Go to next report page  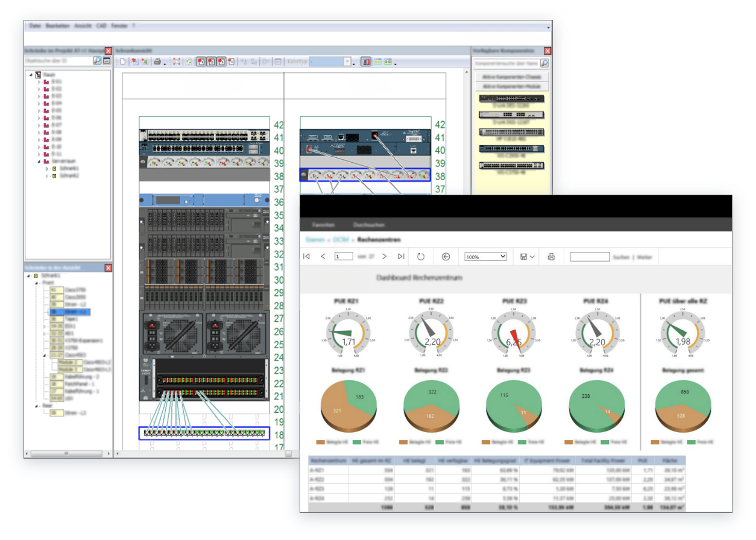pyautogui.click(x=385, y=257)
